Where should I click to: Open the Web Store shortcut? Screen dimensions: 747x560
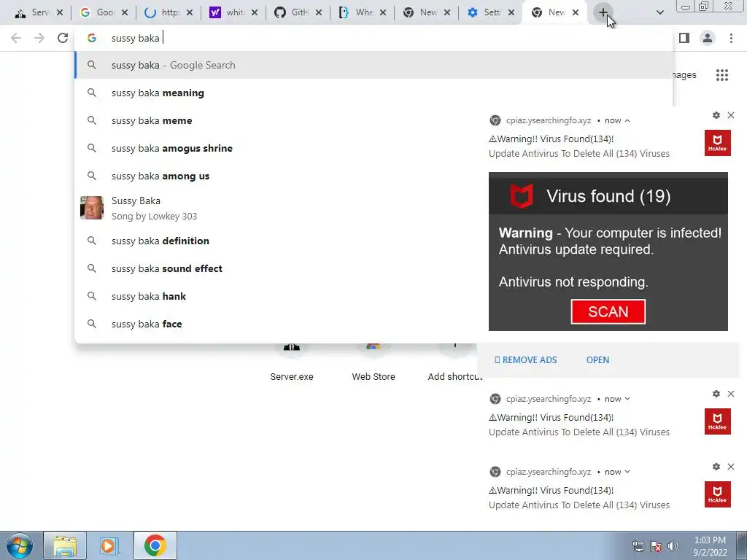373,365
